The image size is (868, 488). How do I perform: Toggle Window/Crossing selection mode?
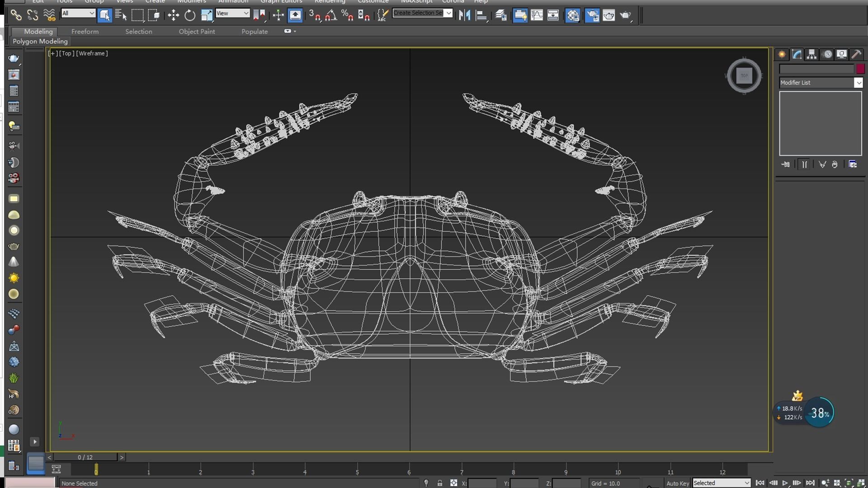click(x=154, y=15)
